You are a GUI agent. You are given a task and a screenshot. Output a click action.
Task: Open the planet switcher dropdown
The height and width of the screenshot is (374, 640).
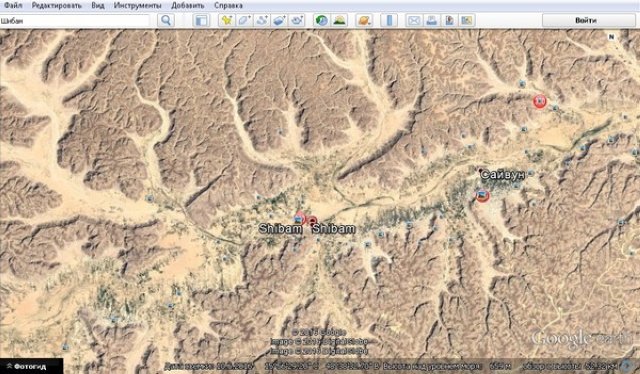364,20
